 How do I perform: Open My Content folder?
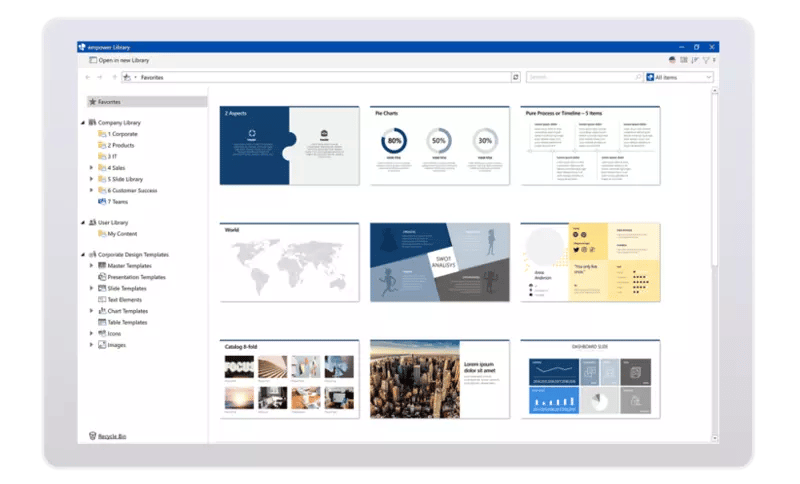[x=118, y=234]
